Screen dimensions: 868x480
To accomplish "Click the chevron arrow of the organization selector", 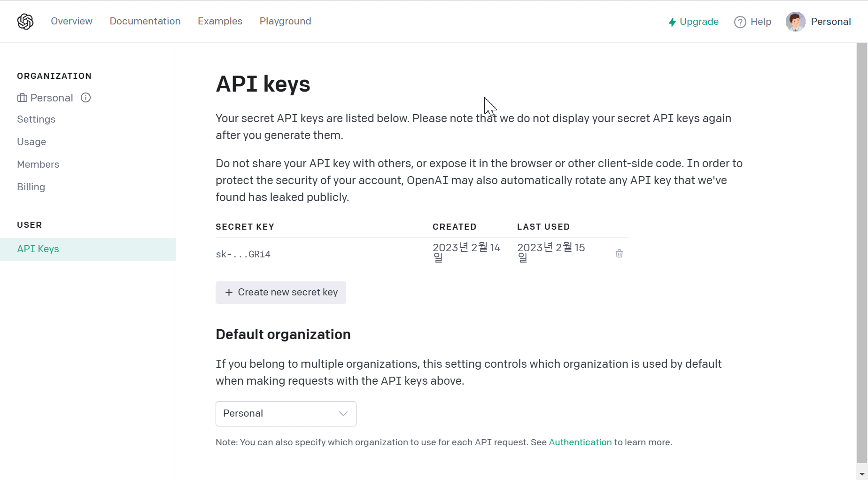I will [x=343, y=413].
